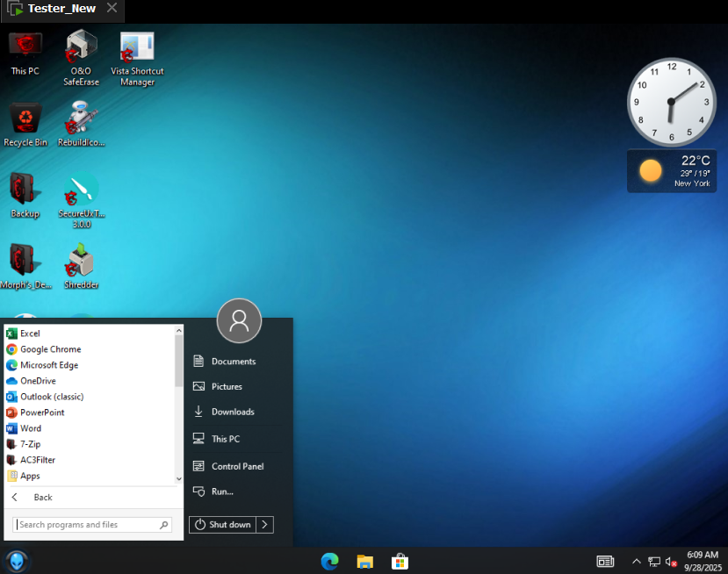The image size is (728, 574).
Task: Show hidden system tray icons chevron
Action: tap(636, 562)
